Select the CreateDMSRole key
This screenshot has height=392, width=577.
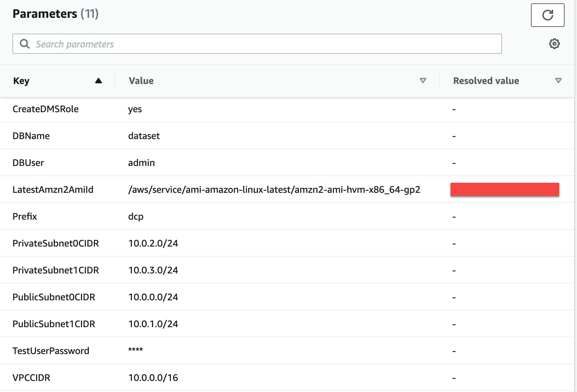coord(45,109)
